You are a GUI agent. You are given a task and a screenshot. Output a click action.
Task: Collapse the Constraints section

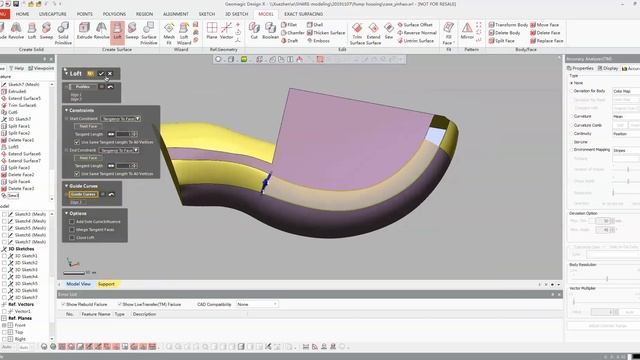[67, 110]
